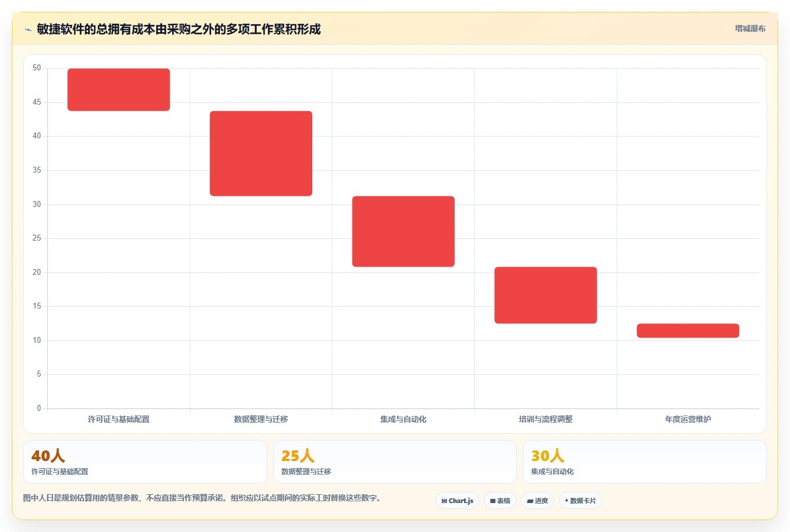
Task: Click the red bar for 集成与自动化
Action: click(403, 232)
